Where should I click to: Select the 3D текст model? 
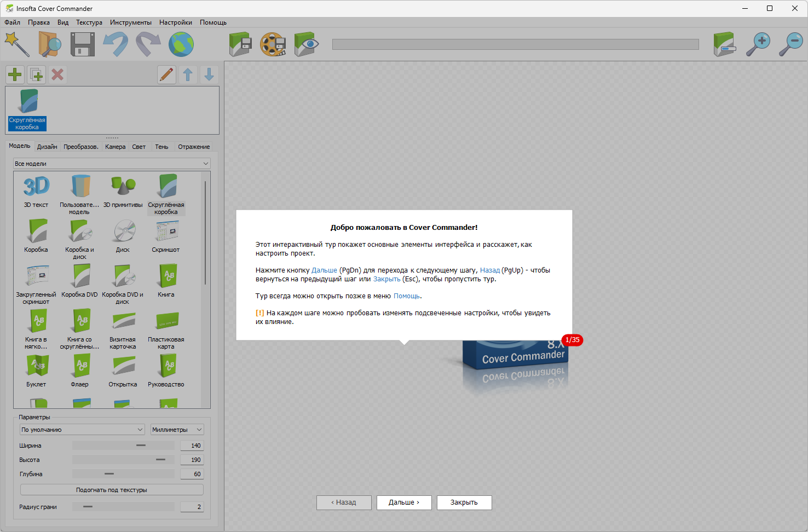[x=36, y=192]
